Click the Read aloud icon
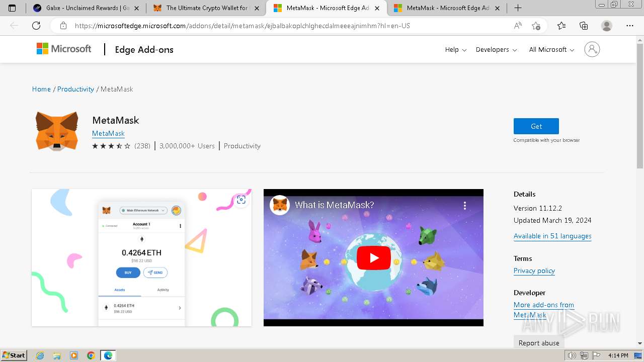The width and height of the screenshot is (644, 362). tap(518, 26)
